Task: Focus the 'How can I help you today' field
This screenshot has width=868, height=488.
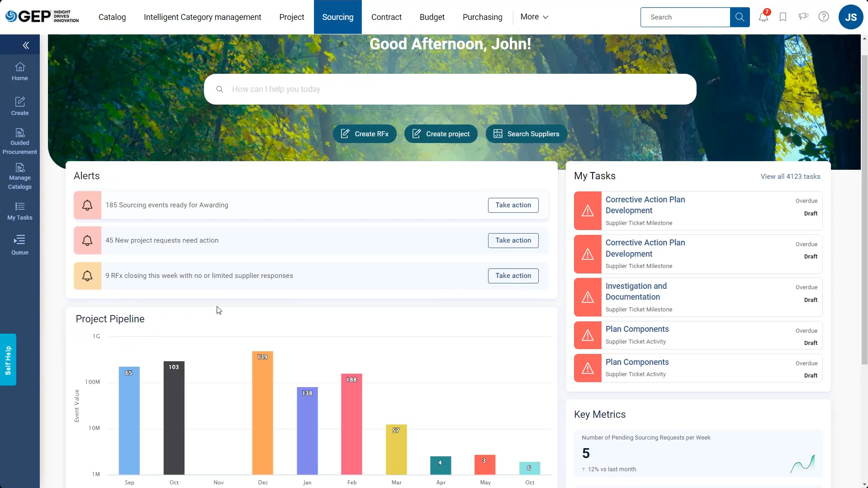Action: [x=450, y=89]
